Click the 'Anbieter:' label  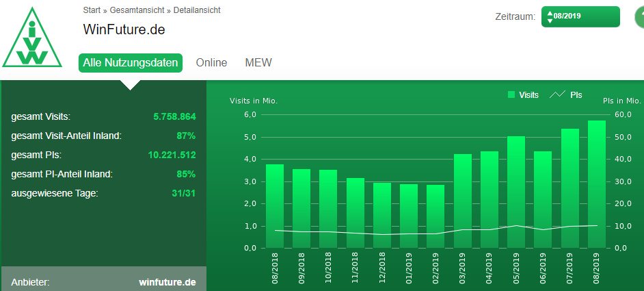click(x=30, y=283)
